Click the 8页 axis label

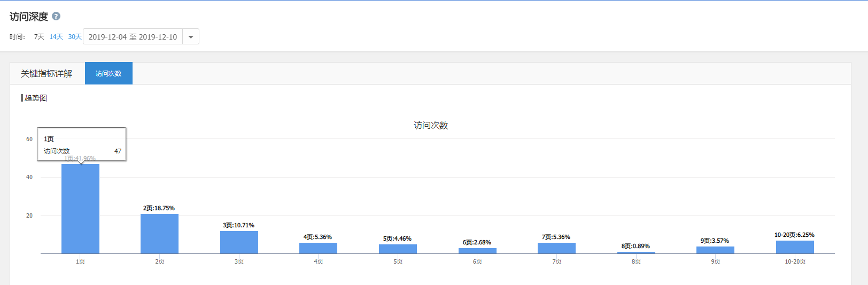pyautogui.click(x=636, y=261)
